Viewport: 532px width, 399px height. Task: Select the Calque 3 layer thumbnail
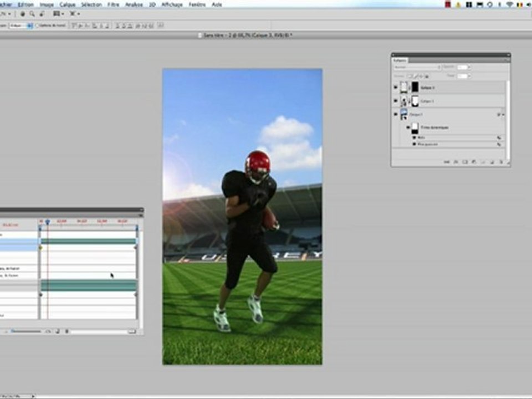(403, 87)
